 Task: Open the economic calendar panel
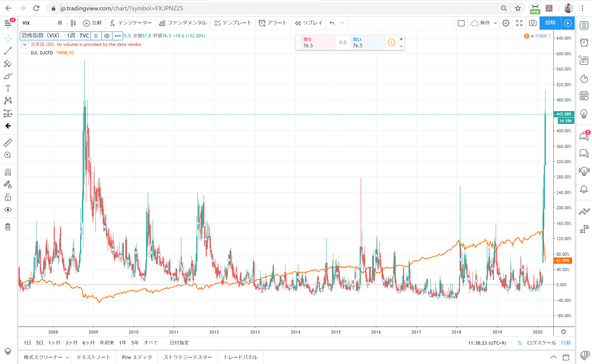tap(584, 96)
